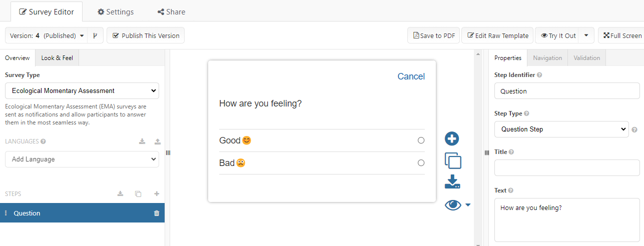Click the branch icon next to version selector

pos(95,35)
